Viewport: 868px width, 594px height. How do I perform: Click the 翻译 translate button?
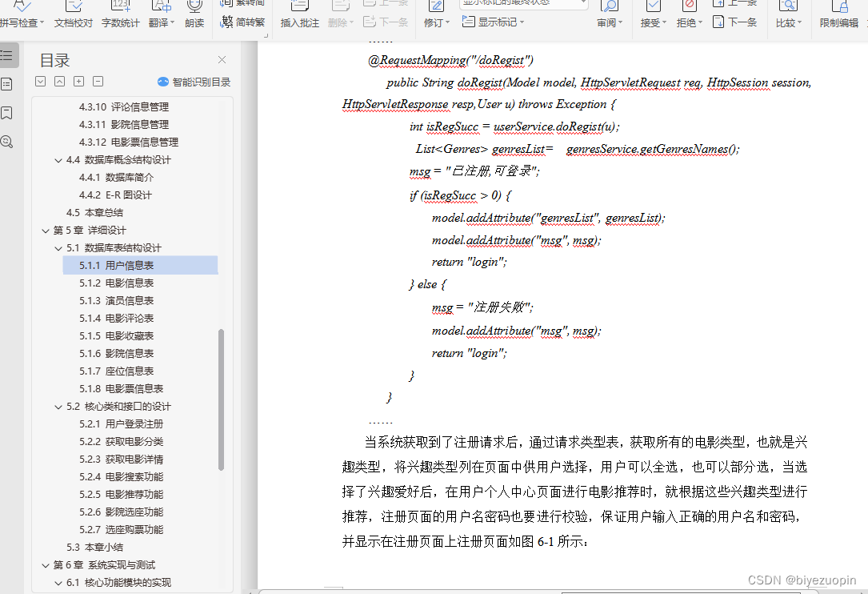coord(159,15)
